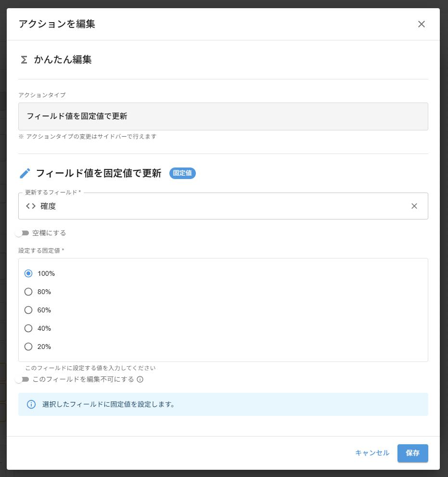The image size is (448, 477).
Task: Clear the 確度 field using its X icon
Action: pyautogui.click(x=414, y=206)
